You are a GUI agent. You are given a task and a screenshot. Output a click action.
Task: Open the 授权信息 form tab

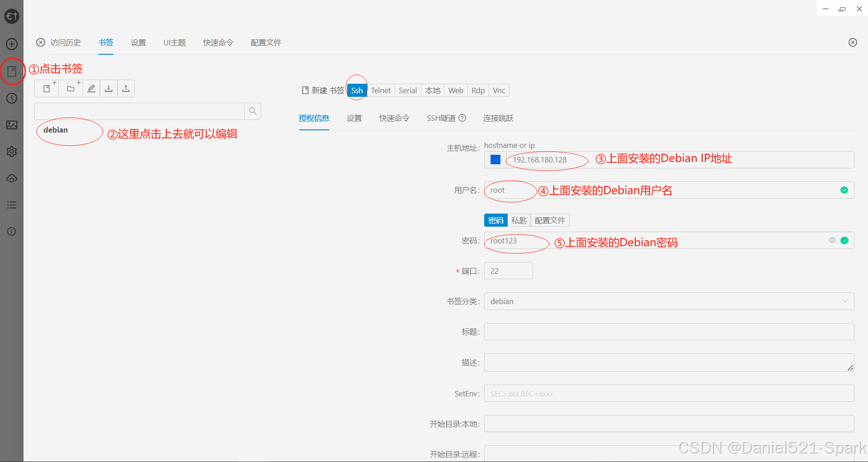(314, 118)
